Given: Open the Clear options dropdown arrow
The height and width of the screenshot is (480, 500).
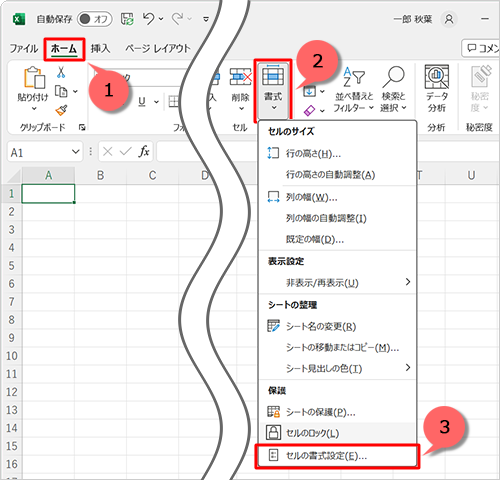Looking at the screenshot, I should click(x=322, y=110).
